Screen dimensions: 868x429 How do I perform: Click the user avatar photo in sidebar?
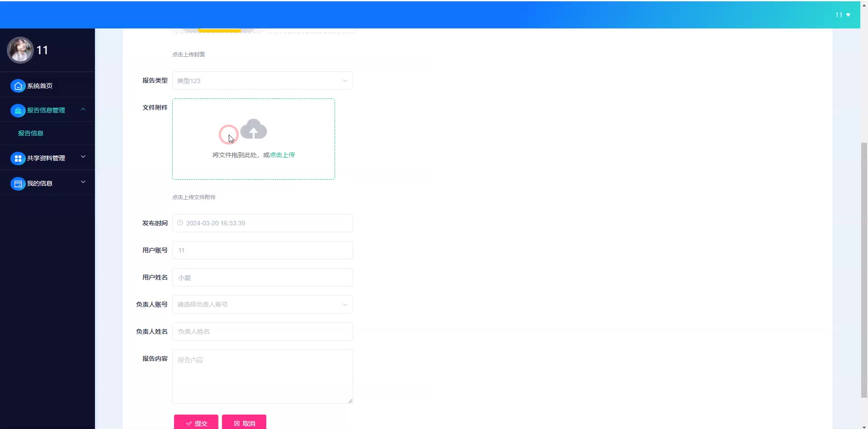coord(20,50)
